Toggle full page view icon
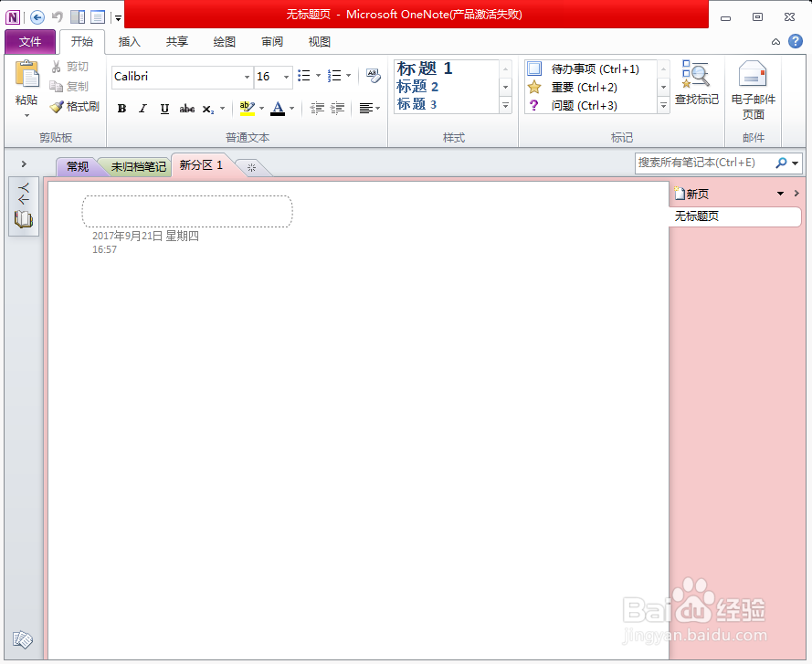Screen dimensions: 812x664 click(x=98, y=17)
